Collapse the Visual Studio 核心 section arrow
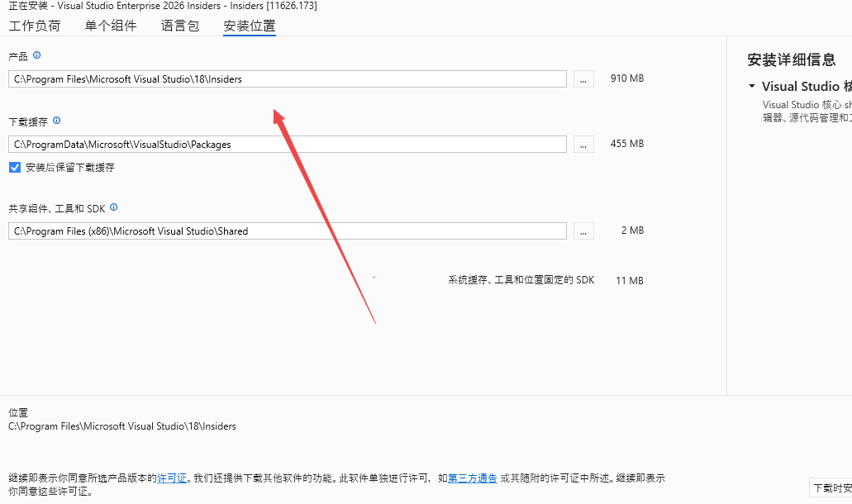This screenshot has width=852, height=504. click(x=751, y=86)
